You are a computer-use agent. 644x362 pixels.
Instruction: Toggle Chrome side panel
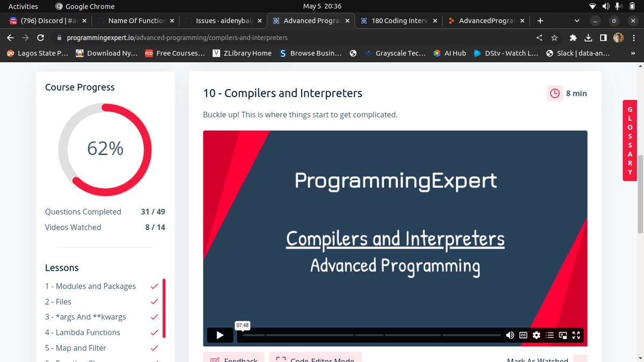click(x=603, y=38)
